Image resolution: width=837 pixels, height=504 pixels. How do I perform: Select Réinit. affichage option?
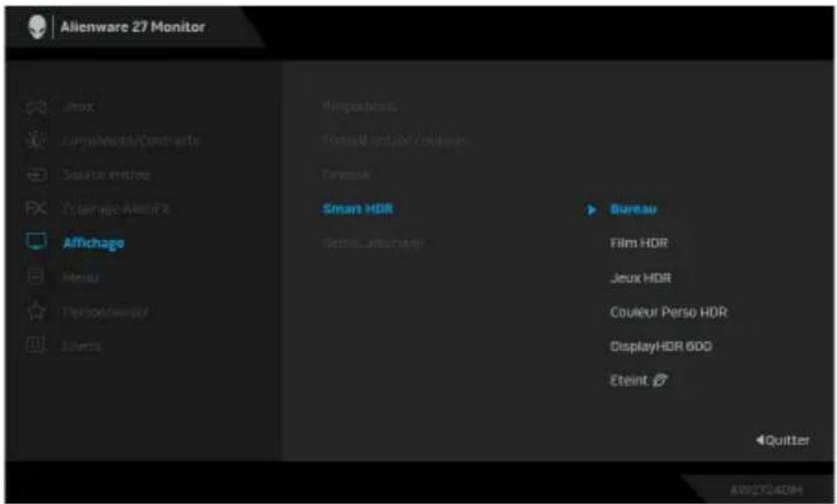(x=373, y=243)
